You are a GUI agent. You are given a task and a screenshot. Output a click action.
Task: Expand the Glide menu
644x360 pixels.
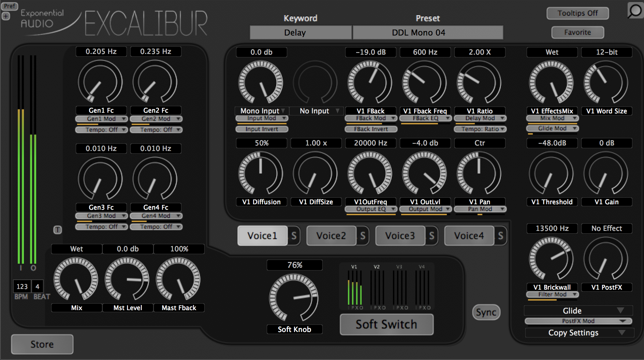[x=579, y=311]
